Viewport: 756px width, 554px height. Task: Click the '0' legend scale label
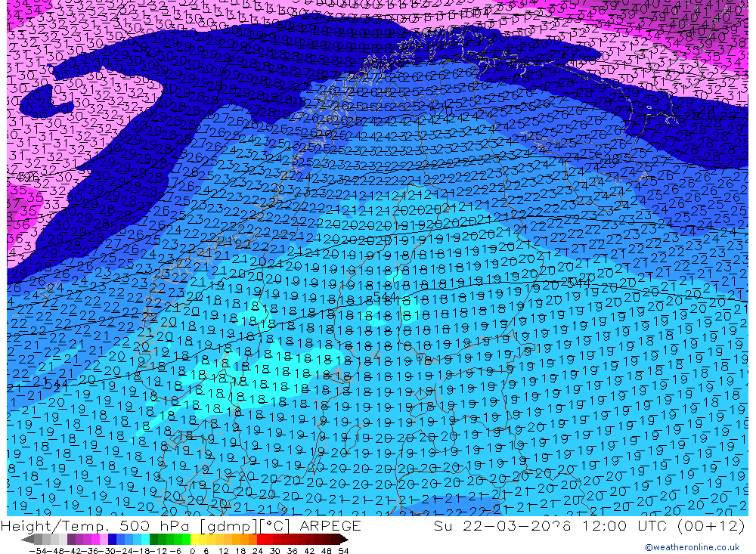point(192,551)
